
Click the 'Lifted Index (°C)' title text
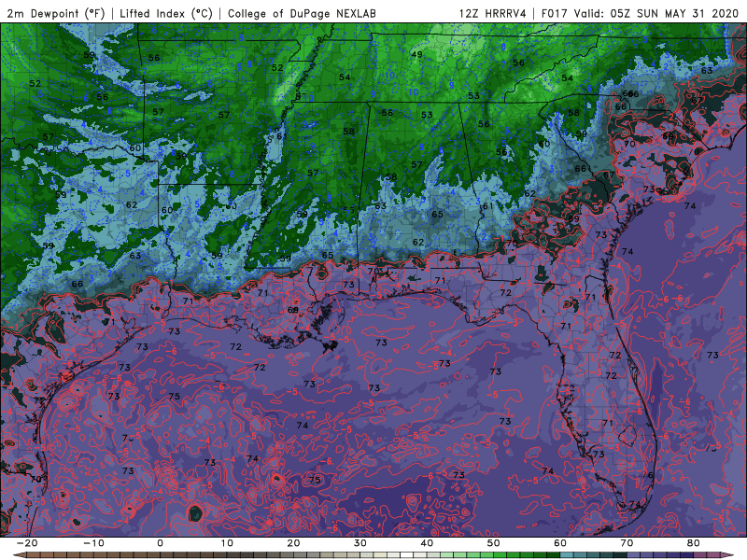[x=166, y=13]
